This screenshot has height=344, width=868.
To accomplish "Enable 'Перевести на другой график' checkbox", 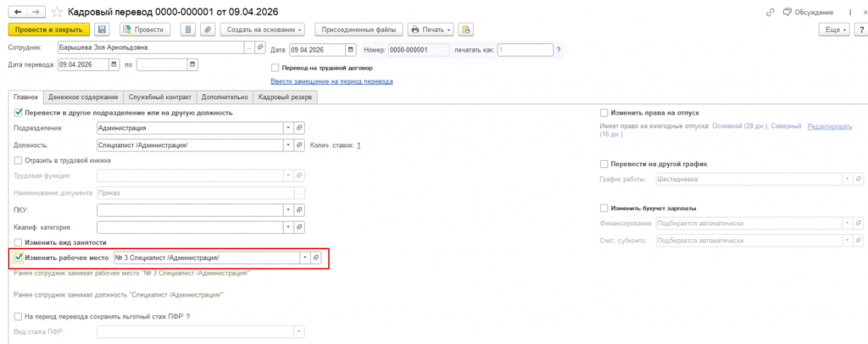I will point(604,164).
